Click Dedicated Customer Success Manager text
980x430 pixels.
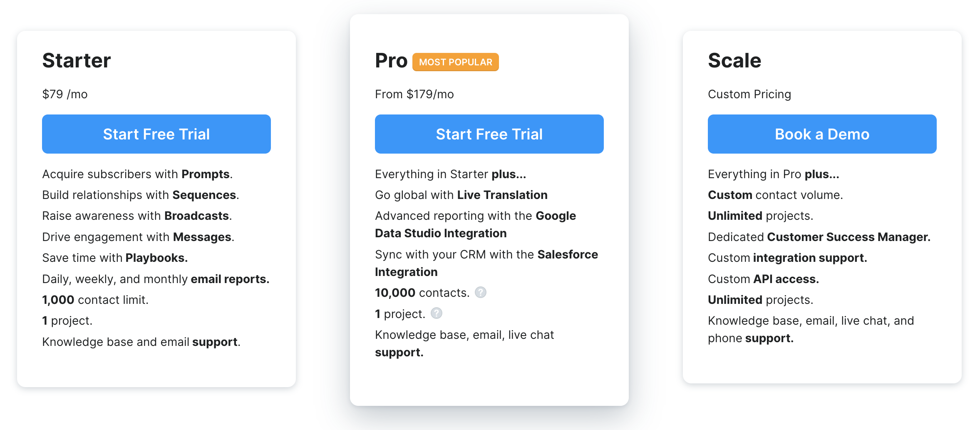pyautogui.click(x=819, y=237)
